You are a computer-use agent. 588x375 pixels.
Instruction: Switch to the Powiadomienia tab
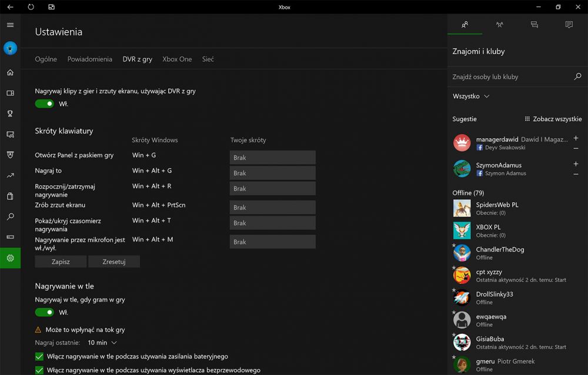89,59
